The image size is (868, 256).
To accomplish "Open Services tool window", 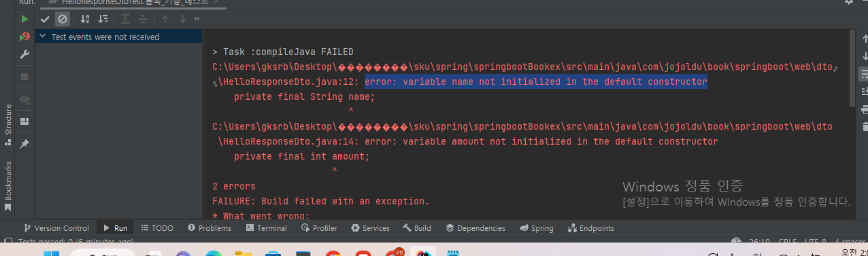I will click(x=370, y=228).
